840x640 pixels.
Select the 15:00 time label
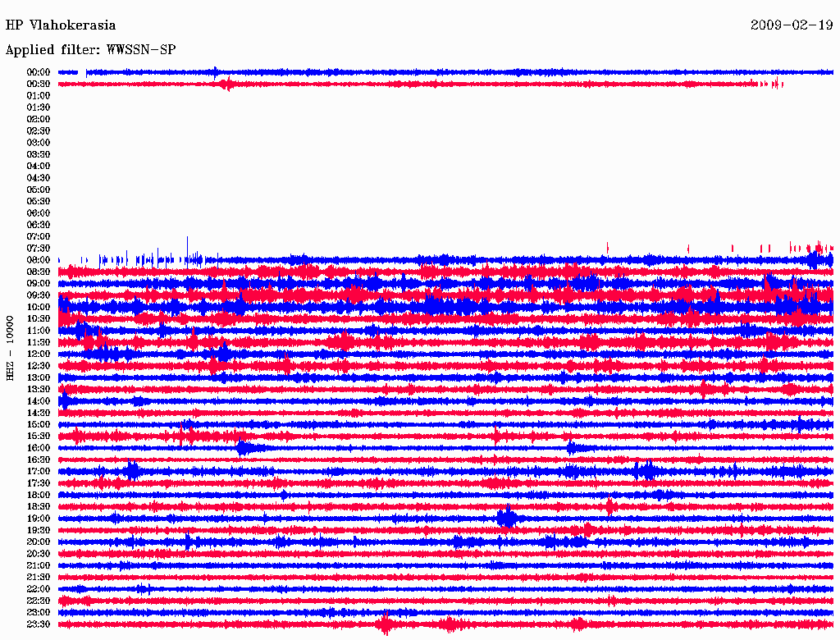[x=38, y=424]
